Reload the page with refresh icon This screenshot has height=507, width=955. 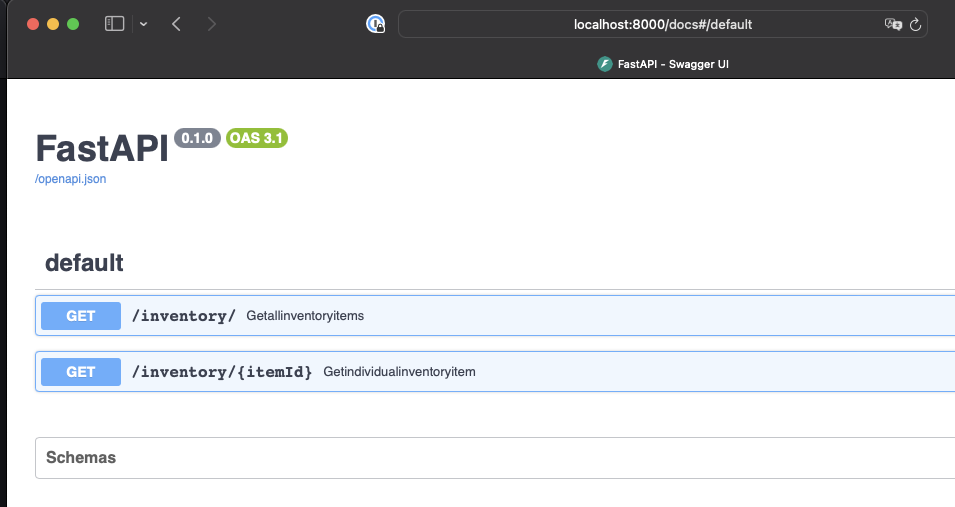pyautogui.click(x=915, y=24)
